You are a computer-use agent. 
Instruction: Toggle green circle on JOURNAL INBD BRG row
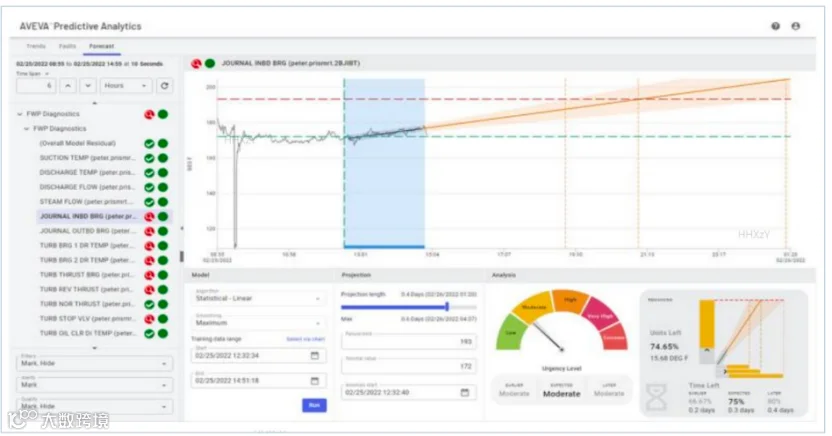tap(163, 216)
